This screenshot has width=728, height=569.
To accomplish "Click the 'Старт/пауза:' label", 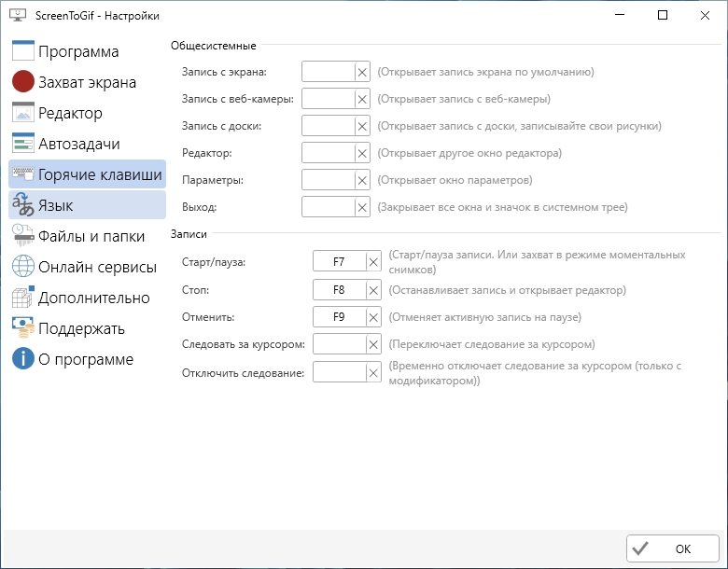I will 214,262.
